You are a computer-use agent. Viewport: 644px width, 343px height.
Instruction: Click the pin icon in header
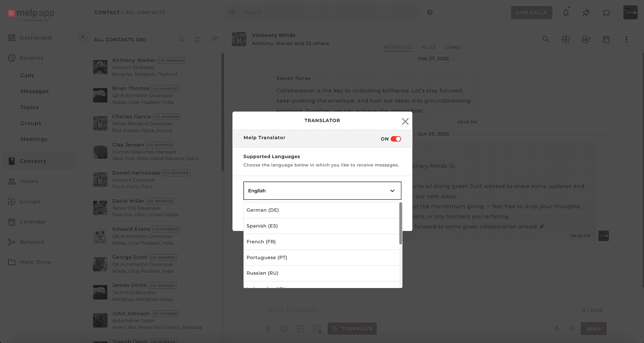[586, 13]
